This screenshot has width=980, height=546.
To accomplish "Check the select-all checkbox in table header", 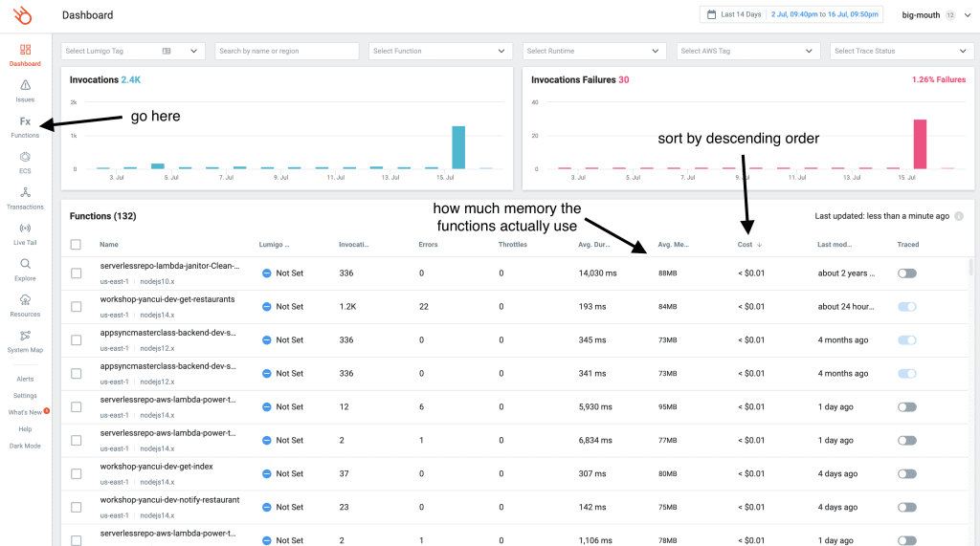I will 77,245.
